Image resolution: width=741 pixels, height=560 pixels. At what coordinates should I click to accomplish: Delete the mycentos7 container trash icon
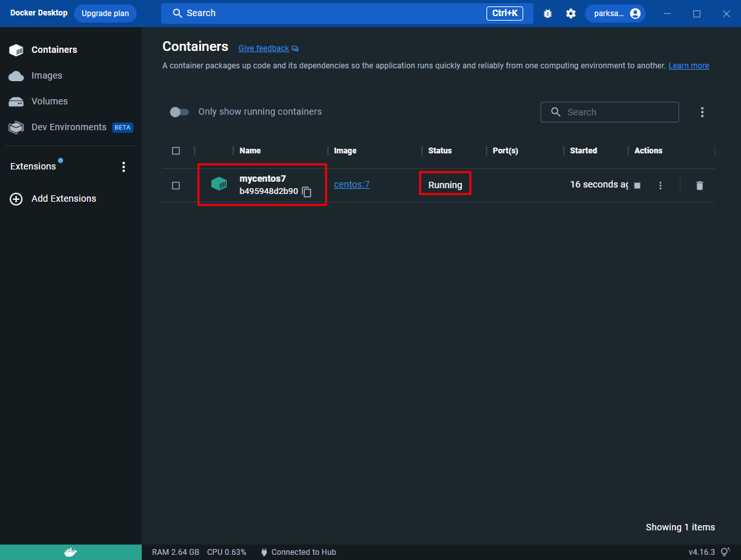click(x=699, y=186)
